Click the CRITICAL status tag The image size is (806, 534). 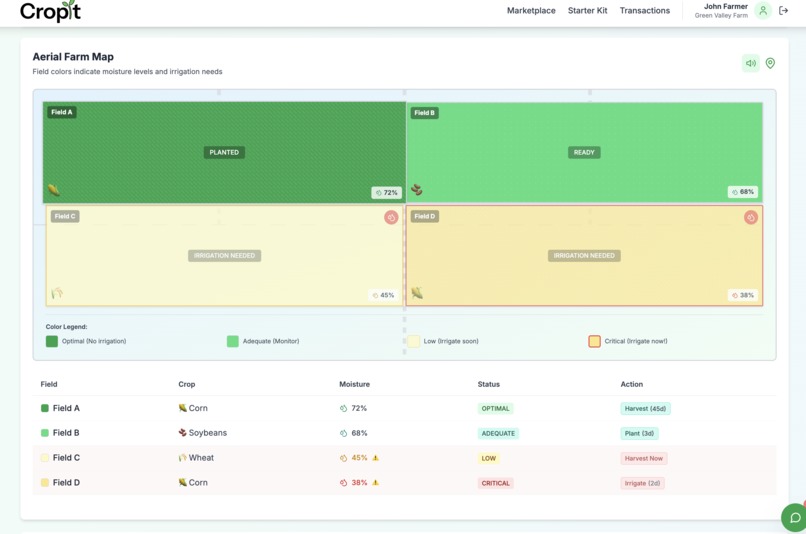point(496,483)
